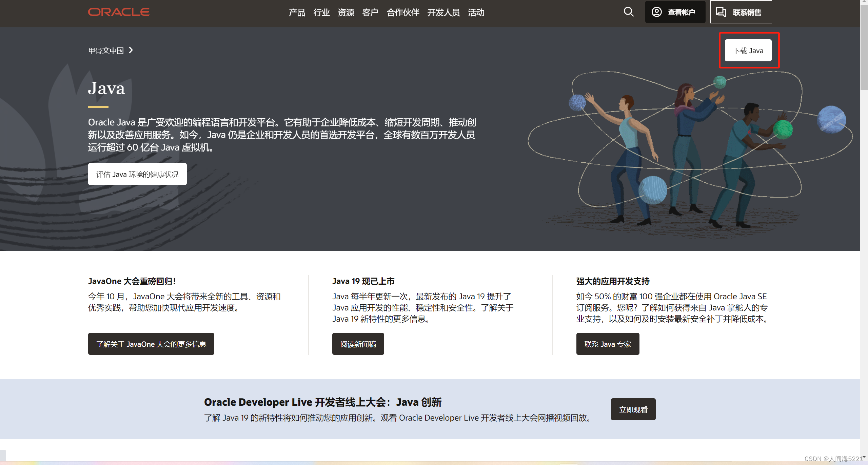
Task: Open the search magnifier icon
Action: click(629, 12)
